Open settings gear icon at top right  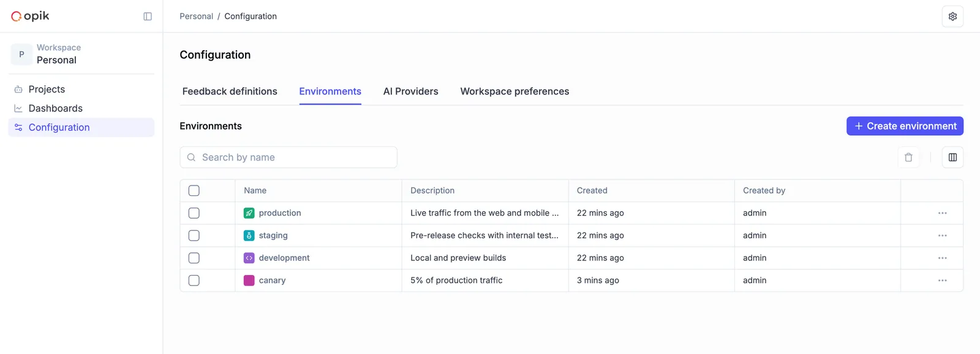point(952,17)
